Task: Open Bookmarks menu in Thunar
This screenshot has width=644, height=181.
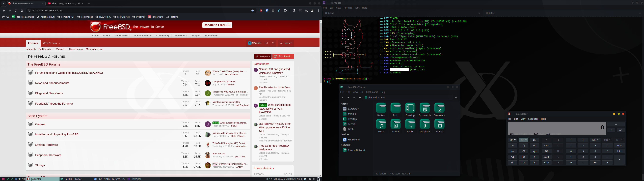Action: (372, 92)
